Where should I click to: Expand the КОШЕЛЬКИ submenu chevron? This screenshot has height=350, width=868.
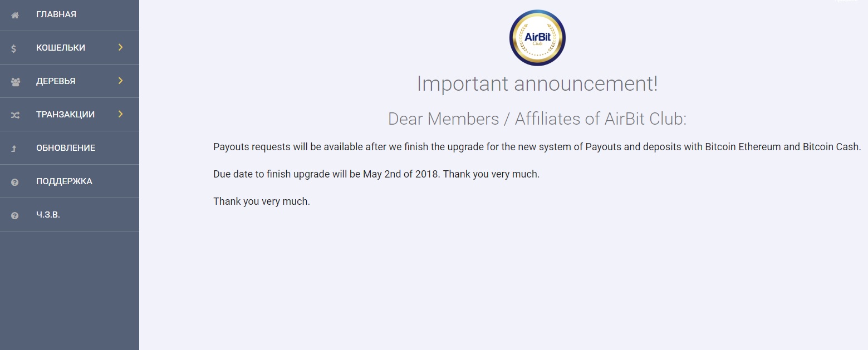pos(120,47)
